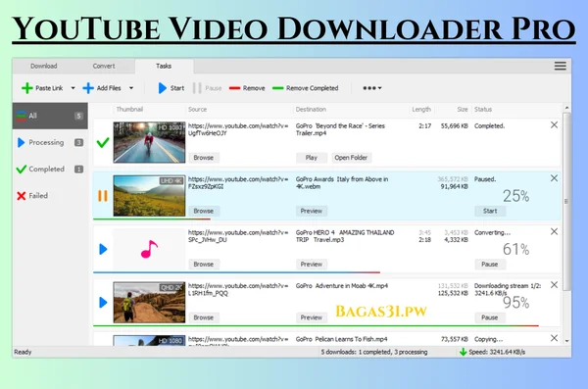588x389 pixels.
Task: Select the Processing filter in sidebar
Action: [50, 142]
